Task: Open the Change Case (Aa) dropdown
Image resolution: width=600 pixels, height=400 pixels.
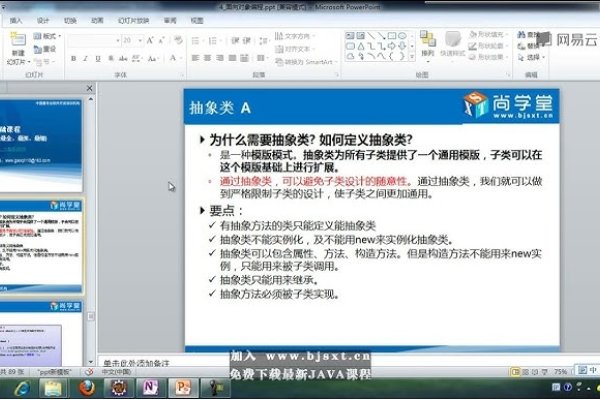Action: pyautogui.click(x=152, y=59)
